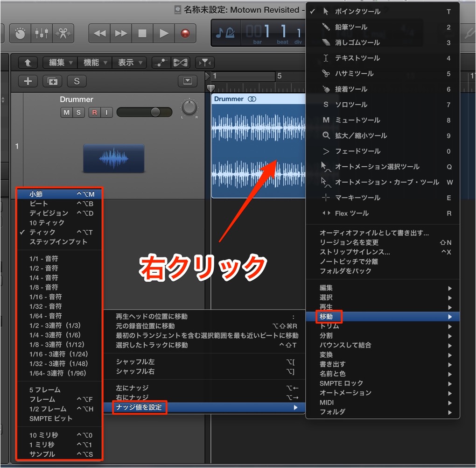Open the Mixer faders icon
Screen dimensions: 476x468
point(42,34)
